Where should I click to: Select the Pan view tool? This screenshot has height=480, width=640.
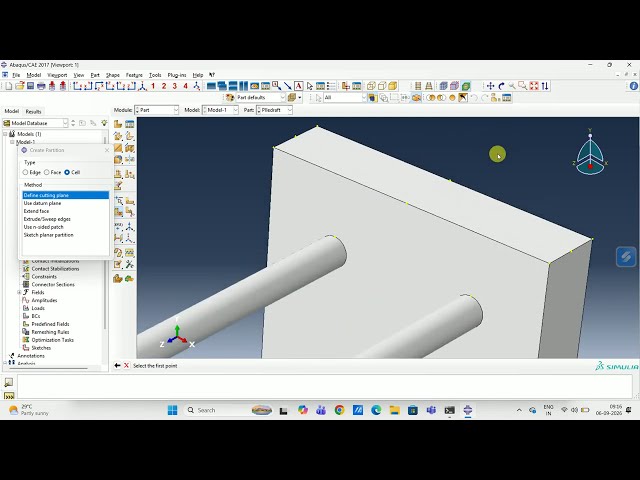coord(490,86)
